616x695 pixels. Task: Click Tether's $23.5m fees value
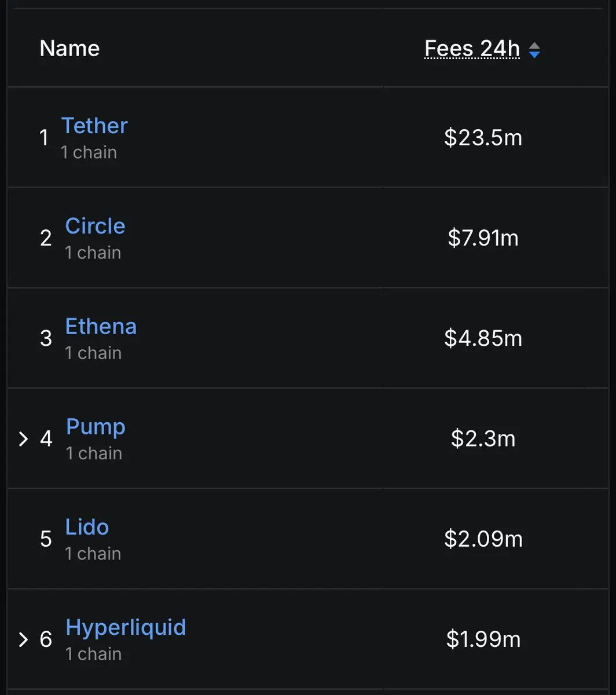[483, 138]
